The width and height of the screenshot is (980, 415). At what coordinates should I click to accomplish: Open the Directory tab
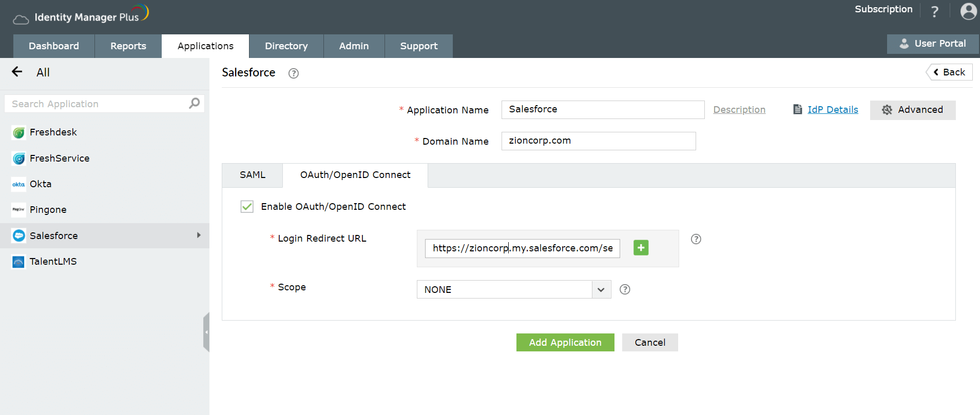(x=286, y=46)
